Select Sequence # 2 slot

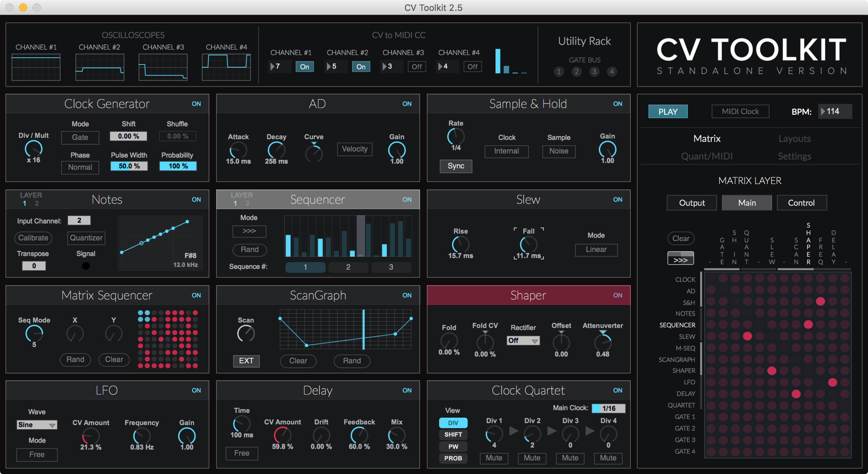[348, 267]
